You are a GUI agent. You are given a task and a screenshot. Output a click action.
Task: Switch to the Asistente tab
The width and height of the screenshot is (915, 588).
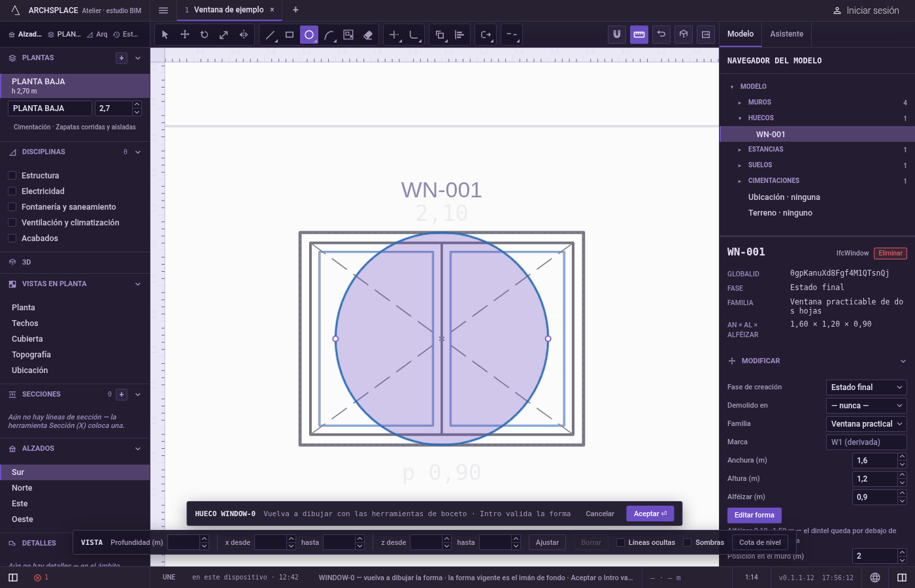(787, 34)
